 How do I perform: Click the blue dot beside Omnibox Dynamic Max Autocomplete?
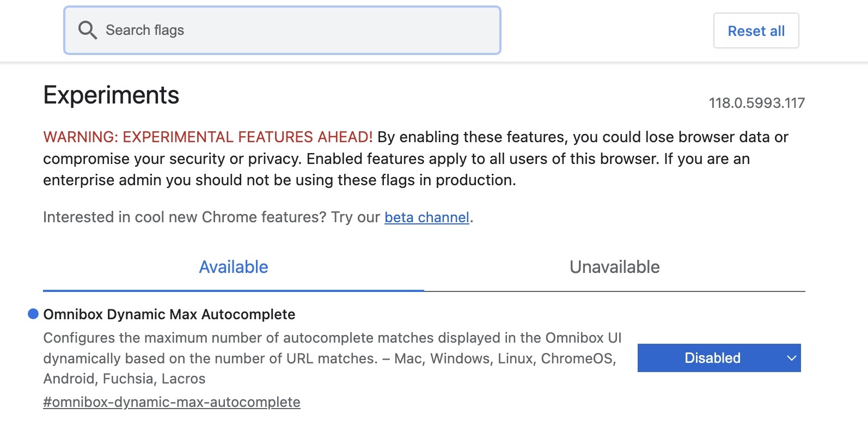tap(33, 313)
